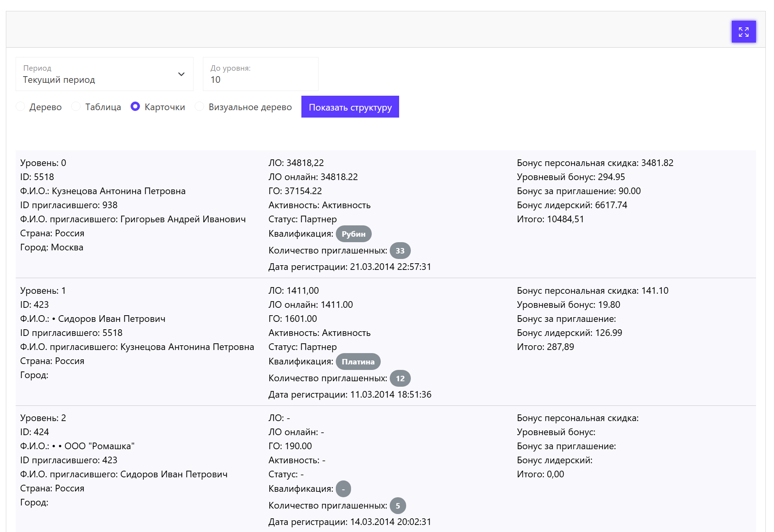Choose Визуальное дерево view mode

tap(199, 107)
